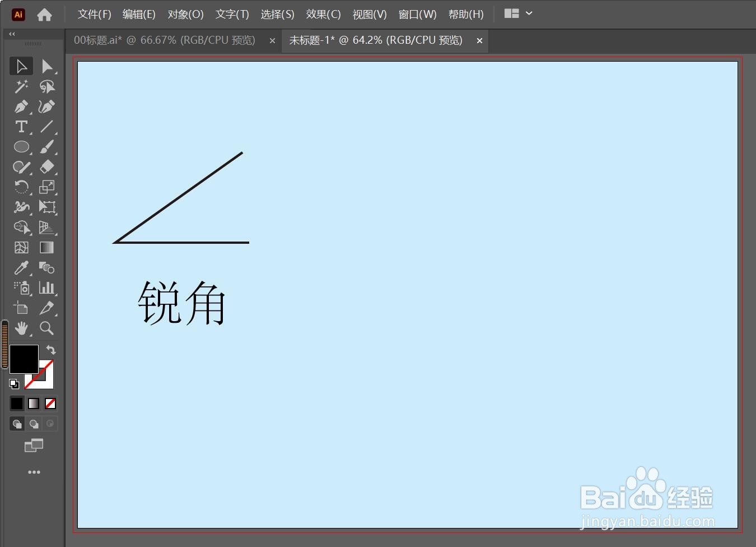Image resolution: width=756 pixels, height=547 pixels.
Task: Select the Scale tool
Action: (47, 187)
